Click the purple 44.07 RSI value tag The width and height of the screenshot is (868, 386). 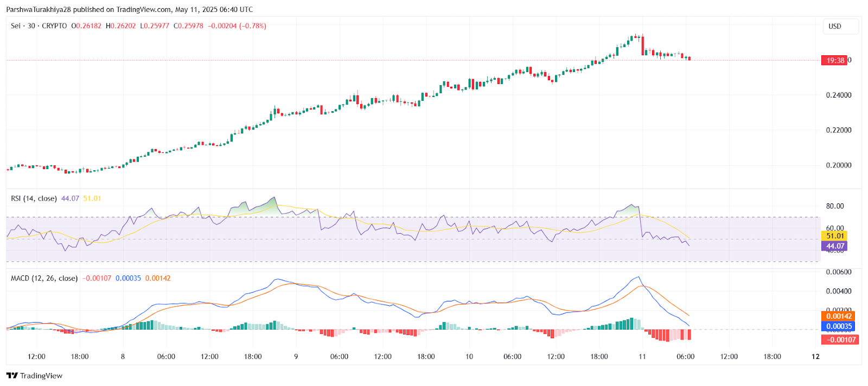tap(835, 246)
